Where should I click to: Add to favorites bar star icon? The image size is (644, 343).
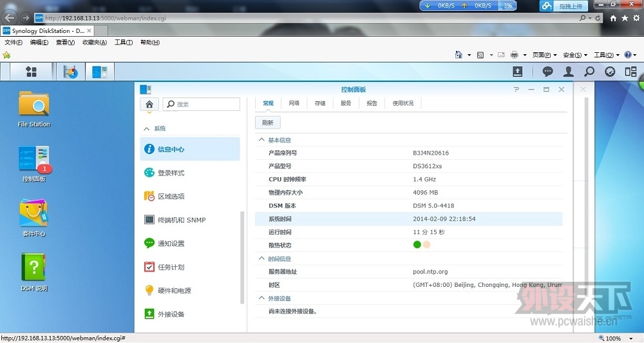click(x=6, y=55)
